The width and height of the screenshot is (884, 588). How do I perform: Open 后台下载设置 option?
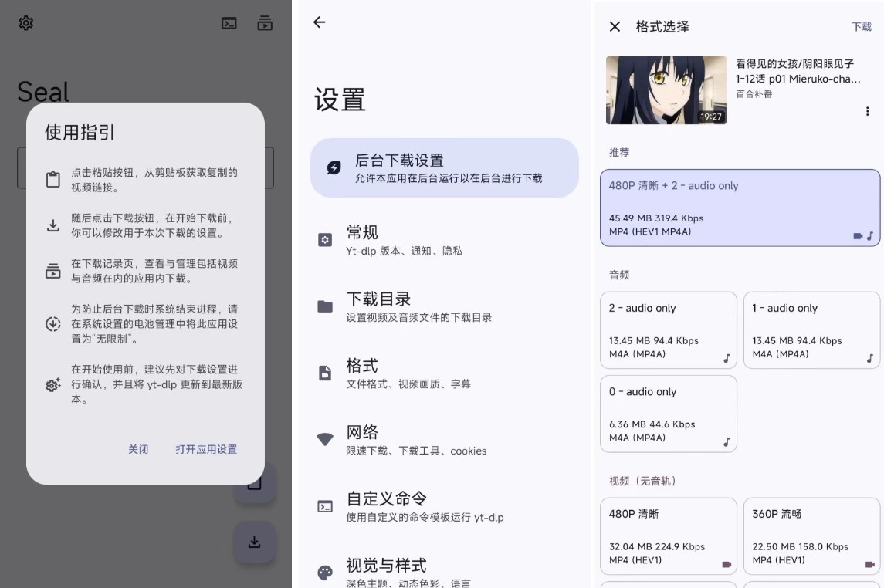[x=444, y=168]
